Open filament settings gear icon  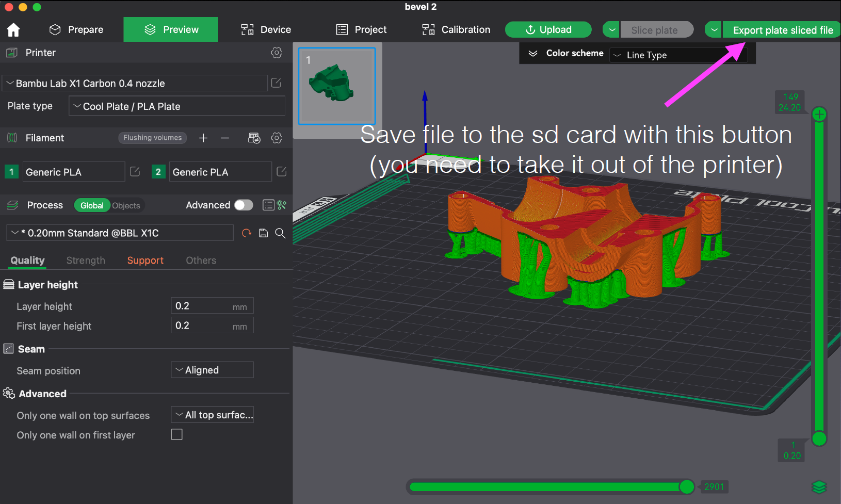(277, 138)
